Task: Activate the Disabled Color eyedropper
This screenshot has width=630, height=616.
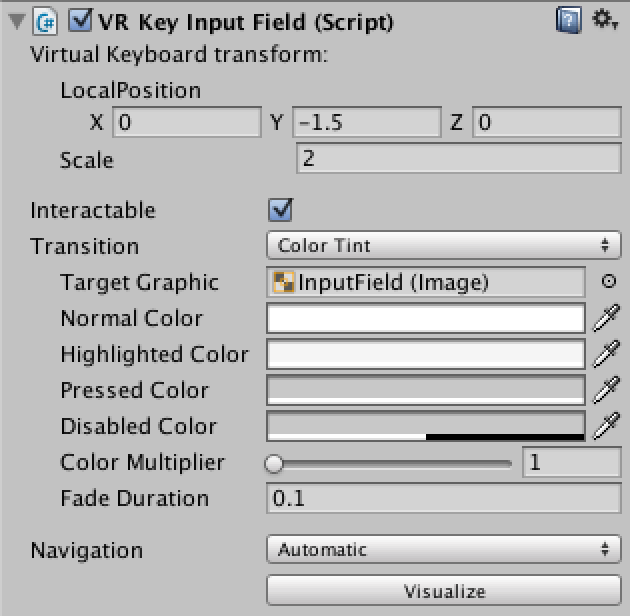Action: (x=606, y=427)
